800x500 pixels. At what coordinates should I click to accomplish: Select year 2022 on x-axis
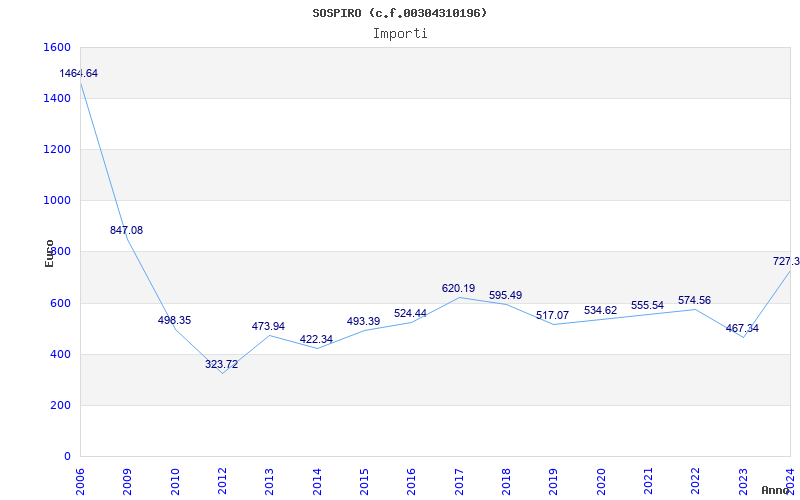pyautogui.click(x=695, y=481)
